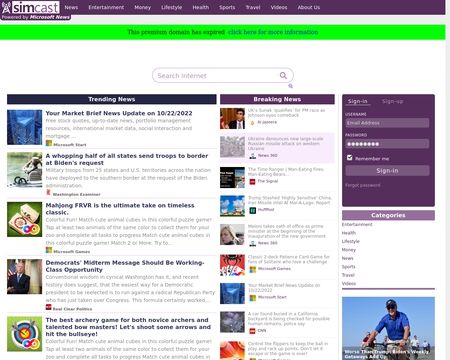450x360 pixels.
Task: Click the Email Address username field
Action: pyautogui.click(x=387, y=123)
